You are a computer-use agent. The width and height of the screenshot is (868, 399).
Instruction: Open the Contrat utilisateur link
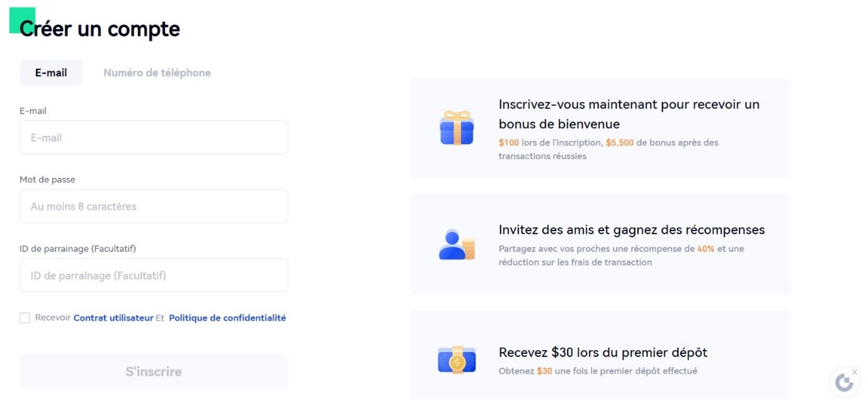113,318
